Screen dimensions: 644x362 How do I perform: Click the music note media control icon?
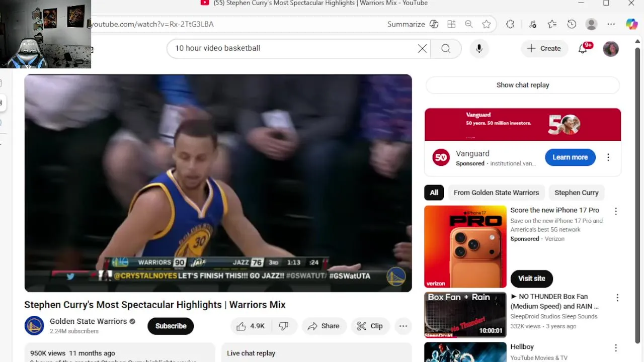pos(533,24)
